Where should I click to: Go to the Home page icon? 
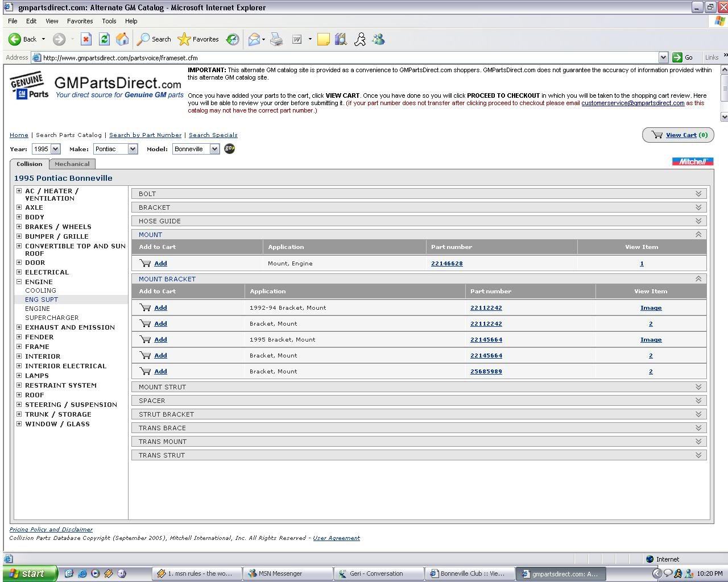[122, 39]
